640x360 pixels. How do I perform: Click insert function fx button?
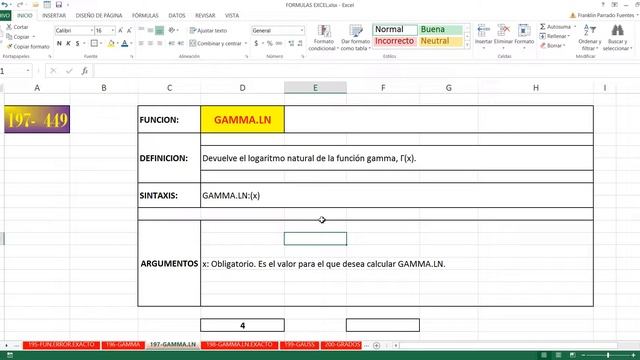[x=84, y=71]
